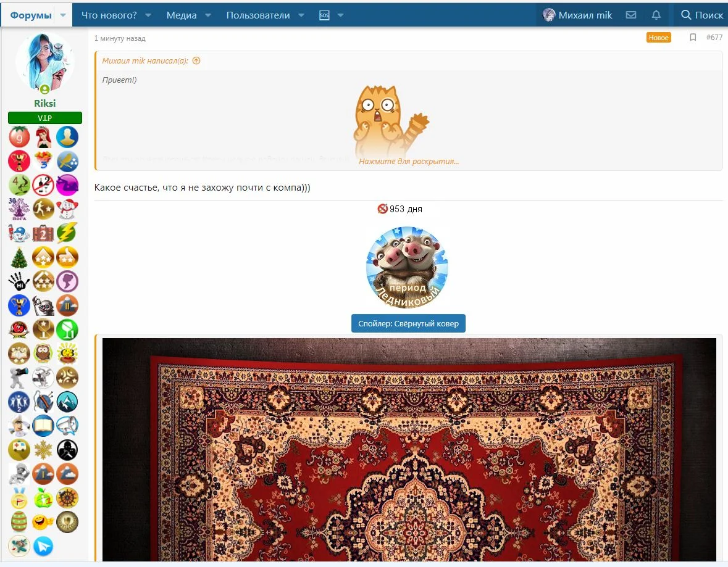The height and width of the screenshot is (567, 728).
Task: Click the megaphone badge icon
Action: (67, 426)
